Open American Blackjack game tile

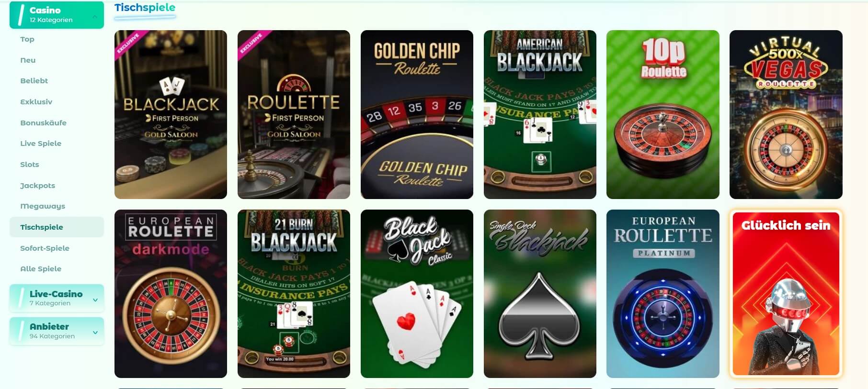tap(540, 114)
